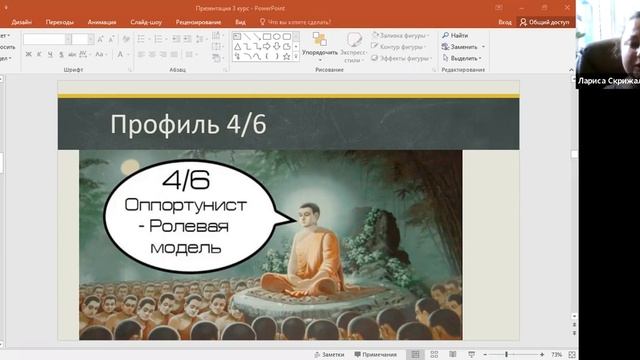Zoom in with the plus button
Viewport: 640px width, 360px height.
[542, 354]
